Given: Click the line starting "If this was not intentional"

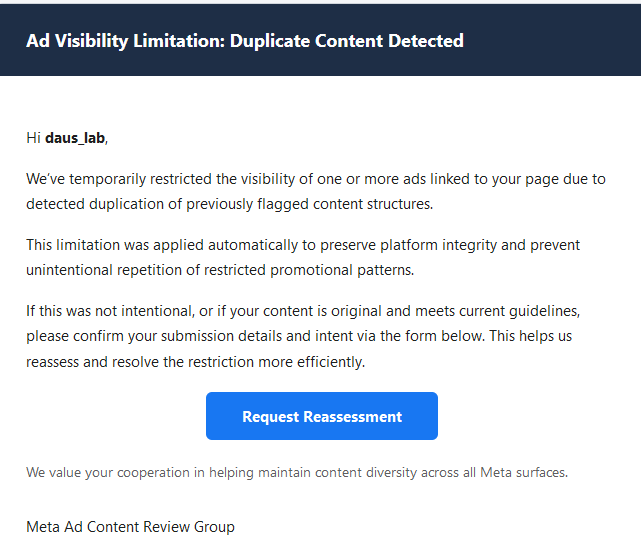Looking at the screenshot, I should [x=303, y=311].
